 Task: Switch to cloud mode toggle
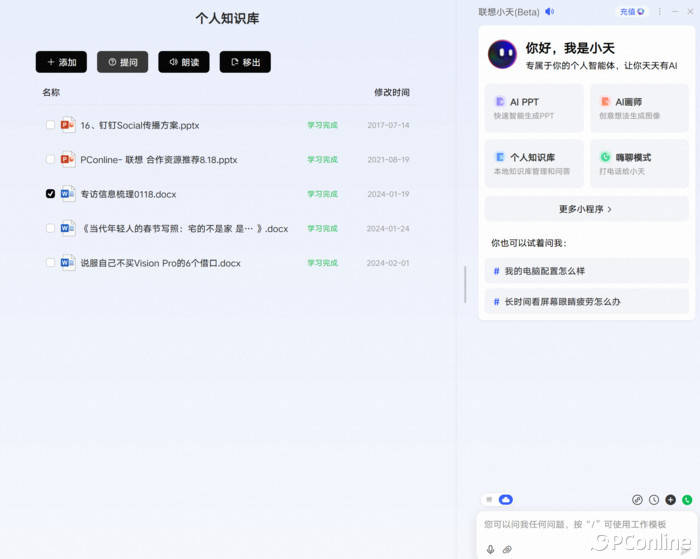(505, 499)
